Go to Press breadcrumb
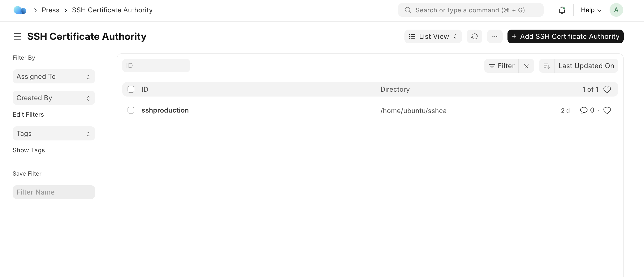The image size is (644, 277). [50, 10]
